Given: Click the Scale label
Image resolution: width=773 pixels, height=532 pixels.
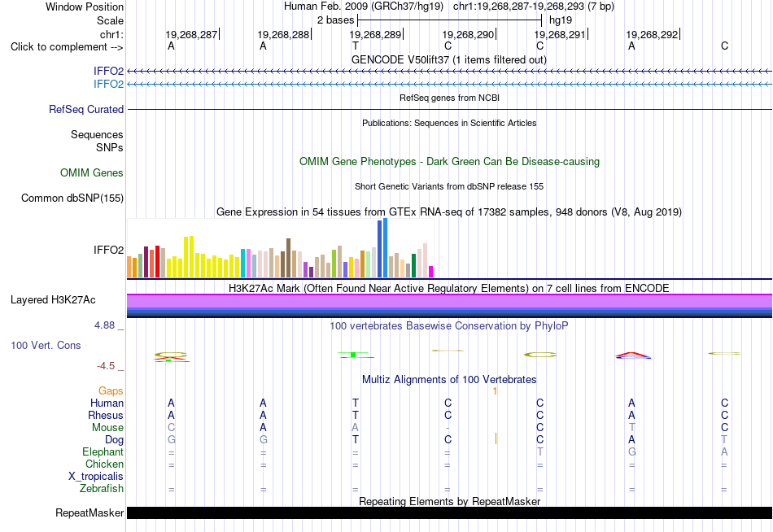Looking at the screenshot, I should tap(110, 20).
